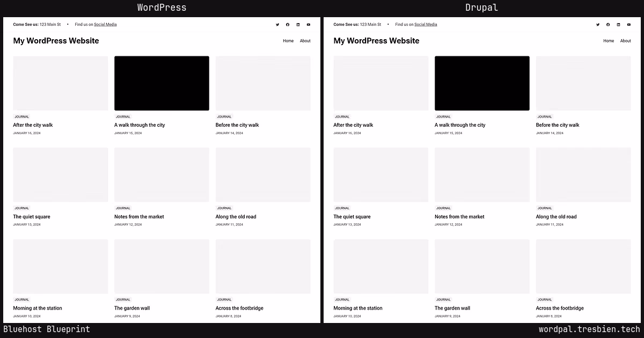Open YouTube icon in Drupal pane
The height and width of the screenshot is (338, 644).
(x=628, y=25)
